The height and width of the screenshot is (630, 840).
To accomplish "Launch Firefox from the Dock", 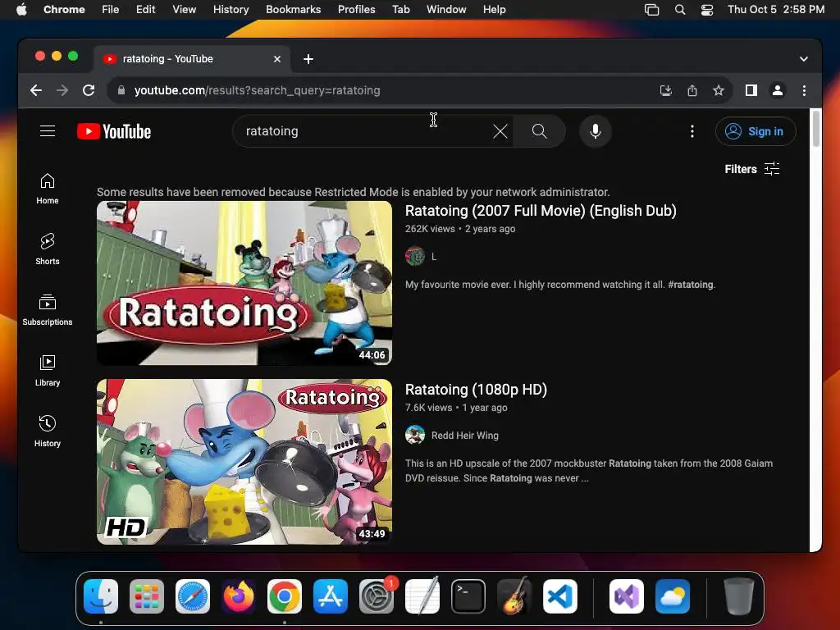I will pyautogui.click(x=239, y=596).
